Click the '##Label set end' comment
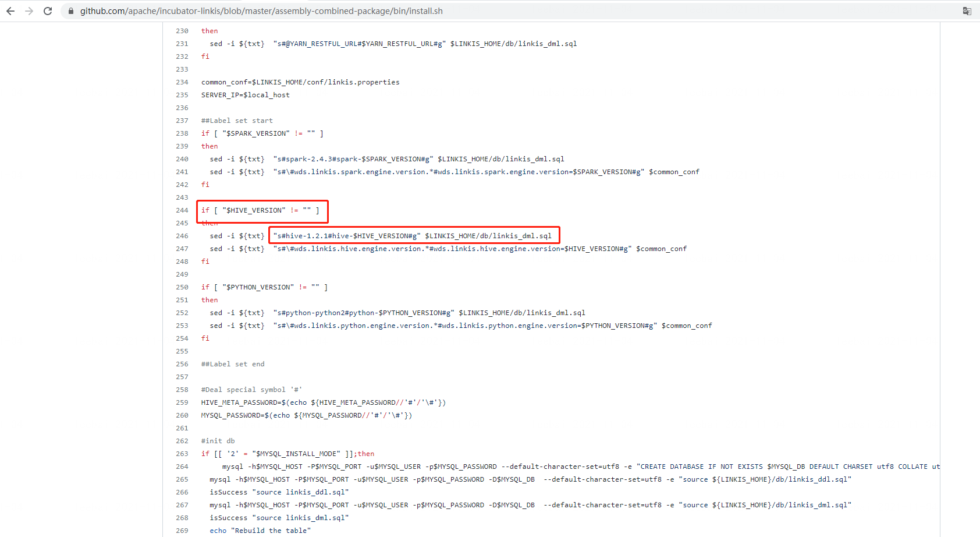Viewport: 980px width, 537px height. (x=233, y=364)
